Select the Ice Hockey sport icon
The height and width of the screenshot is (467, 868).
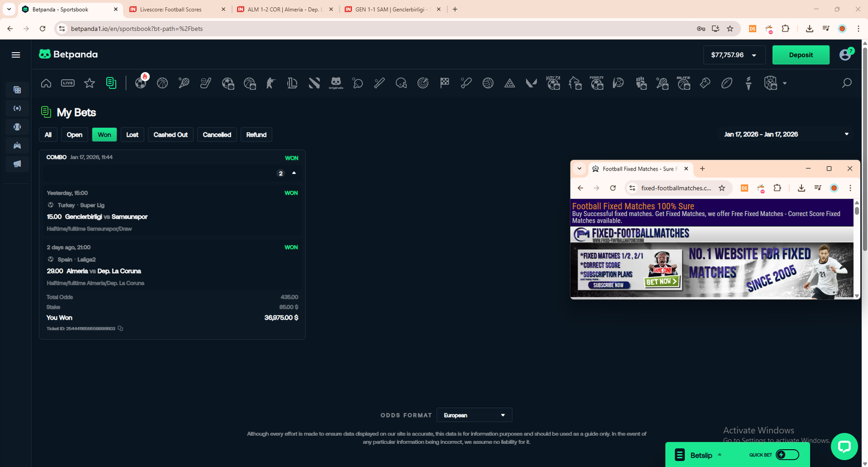point(206,83)
